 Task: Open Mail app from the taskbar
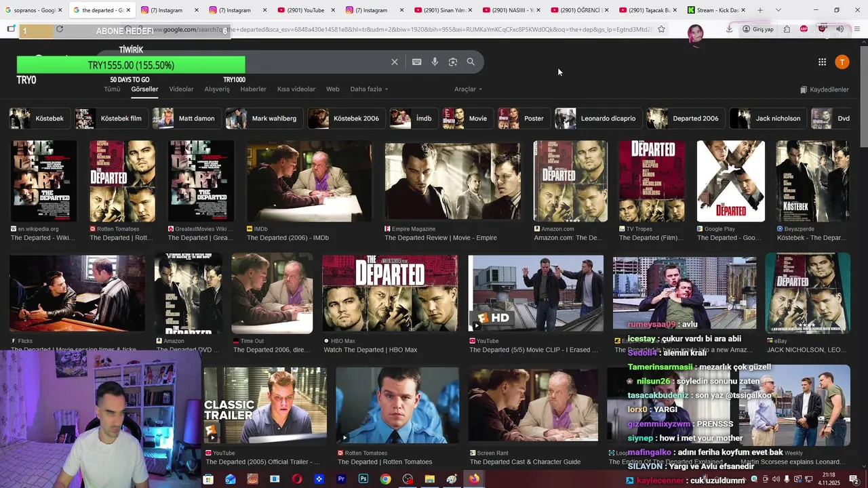click(x=231, y=479)
